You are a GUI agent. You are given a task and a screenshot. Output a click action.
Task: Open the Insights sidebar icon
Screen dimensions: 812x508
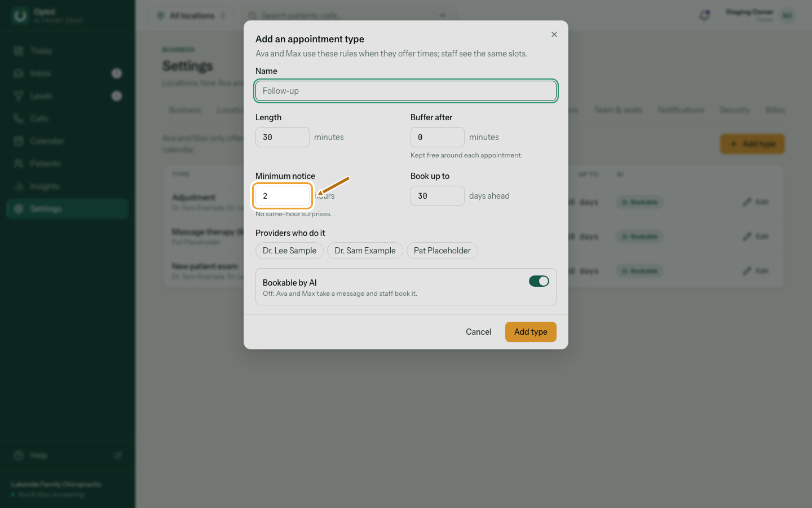coord(19,186)
